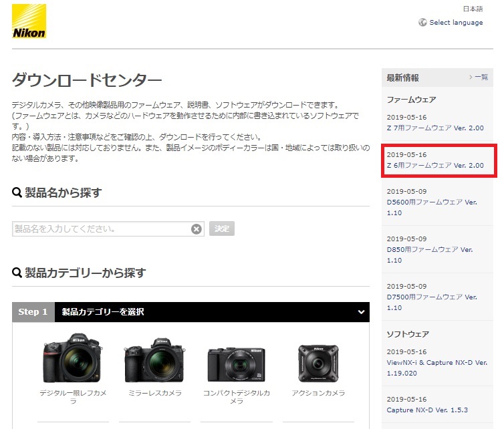Click the デジタル一眼レフカメラ label

[x=73, y=397]
